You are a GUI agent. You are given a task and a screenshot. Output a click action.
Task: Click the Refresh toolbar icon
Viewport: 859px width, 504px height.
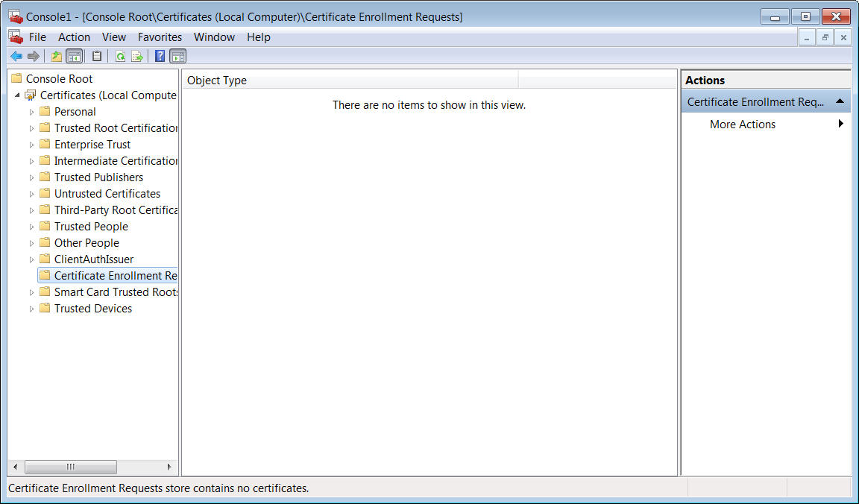pos(120,56)
